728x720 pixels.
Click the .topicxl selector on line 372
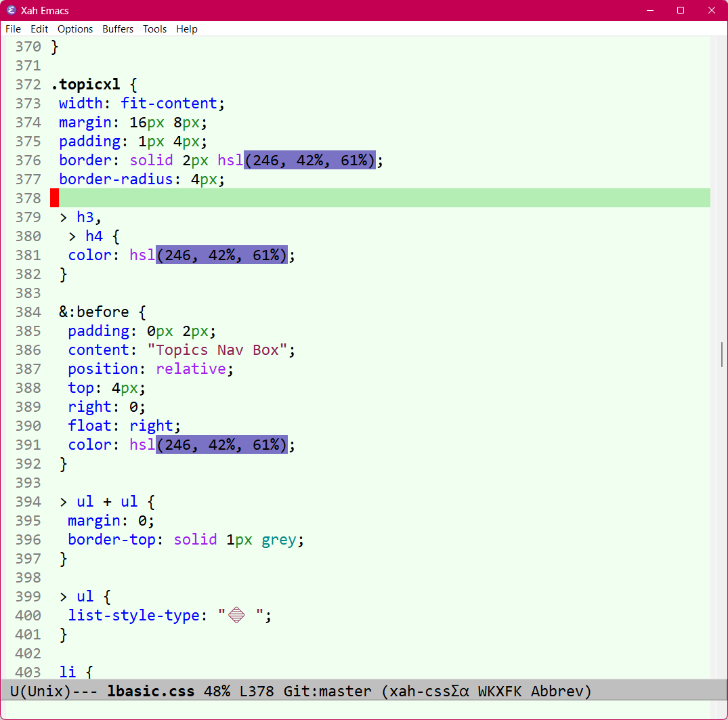click(x=85, y=85)
